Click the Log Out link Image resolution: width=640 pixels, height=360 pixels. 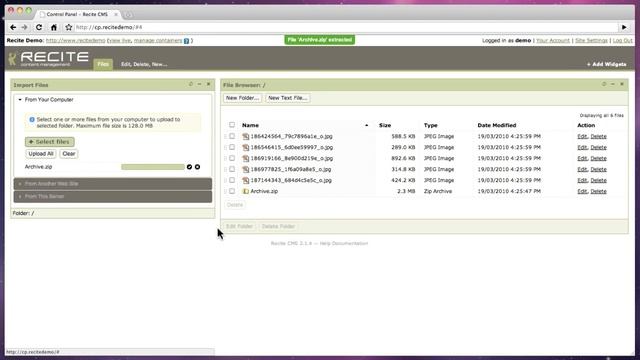pos(622,41)
